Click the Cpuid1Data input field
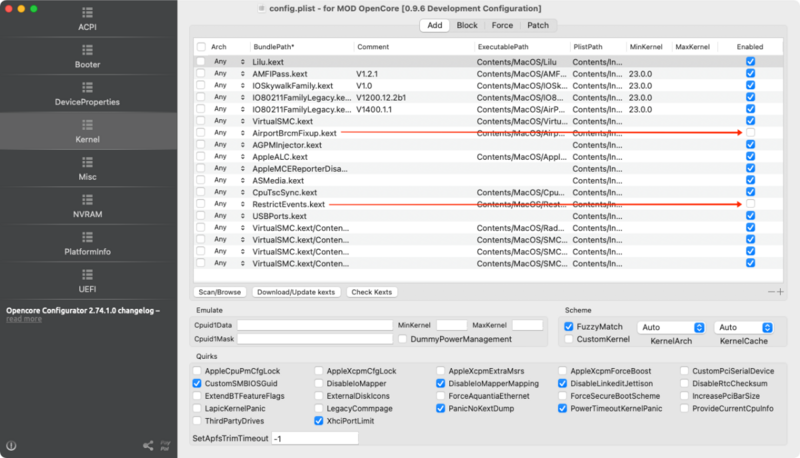800x458 pixels. [315, 325]
